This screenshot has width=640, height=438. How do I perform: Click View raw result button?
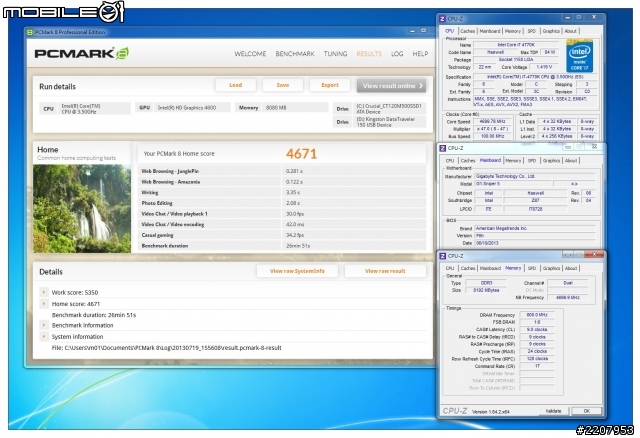(385, 271)
